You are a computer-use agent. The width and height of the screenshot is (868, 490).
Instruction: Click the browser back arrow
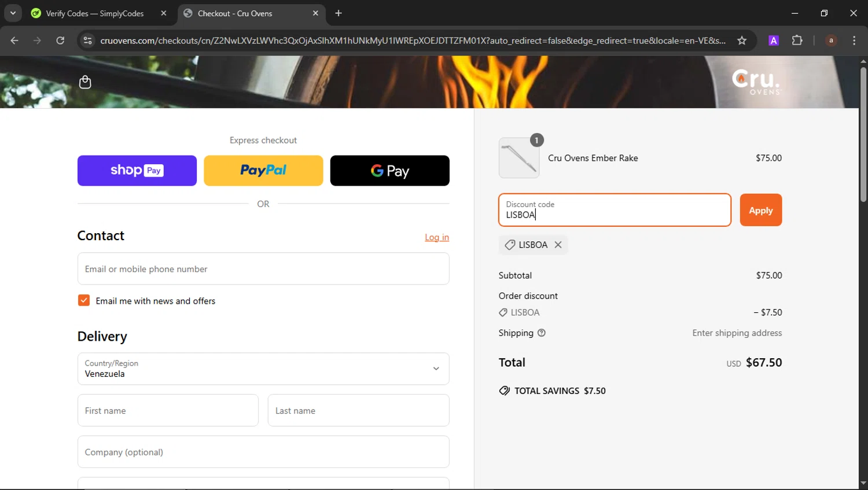14,40
